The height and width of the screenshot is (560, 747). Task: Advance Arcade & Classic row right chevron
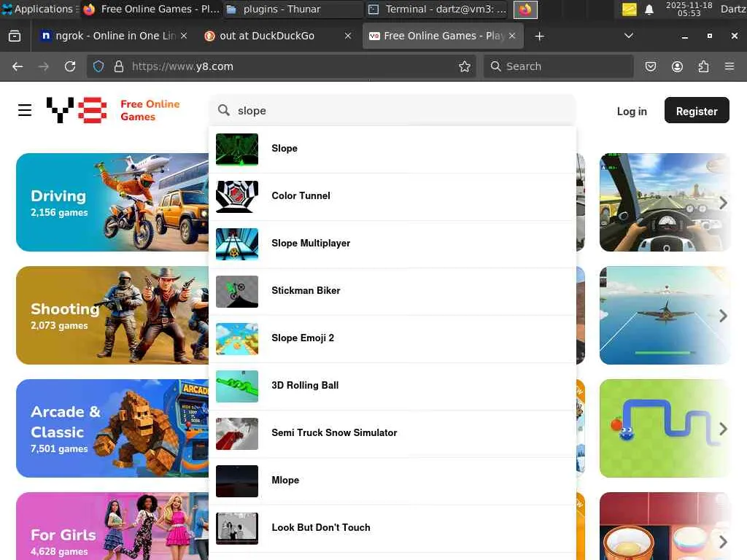click(x=723, y=429)
